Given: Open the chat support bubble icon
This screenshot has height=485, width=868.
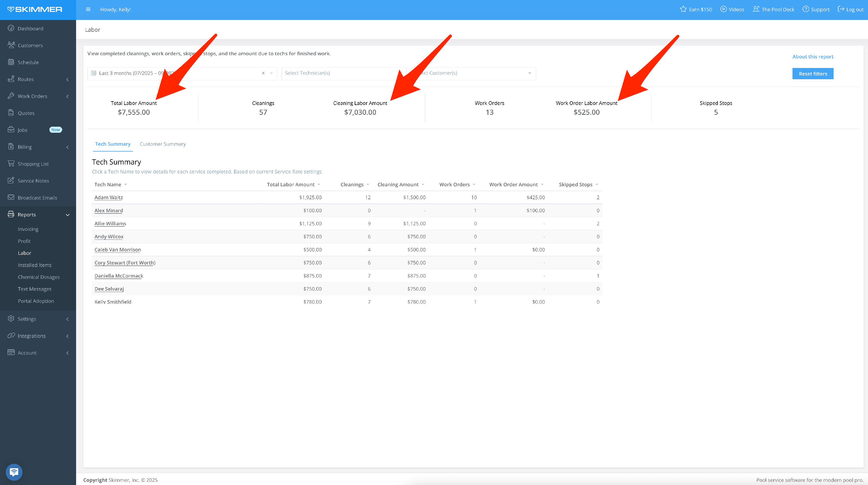Looking at the screenshot, I should [x=14, y=472].
